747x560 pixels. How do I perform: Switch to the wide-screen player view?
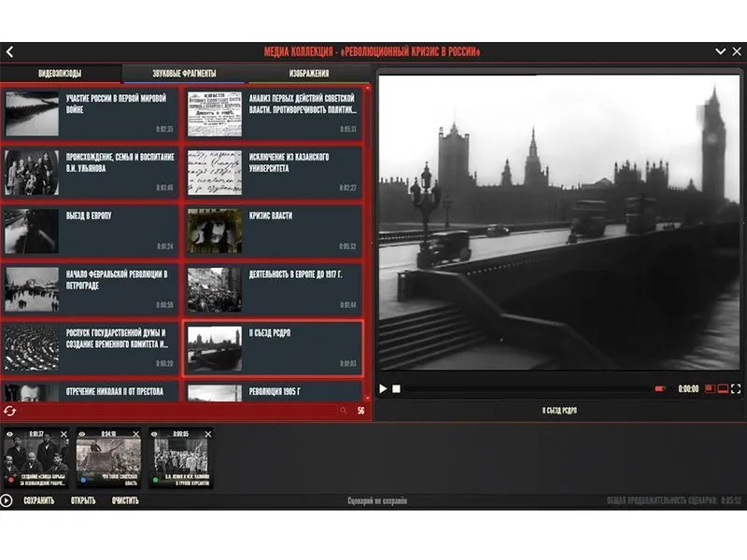pos(723,388)
